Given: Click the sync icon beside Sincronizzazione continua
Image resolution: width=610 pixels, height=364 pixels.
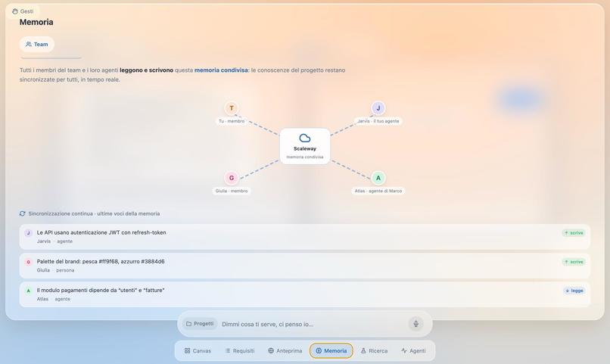Looking at the screenshot, I should [23, 213].
